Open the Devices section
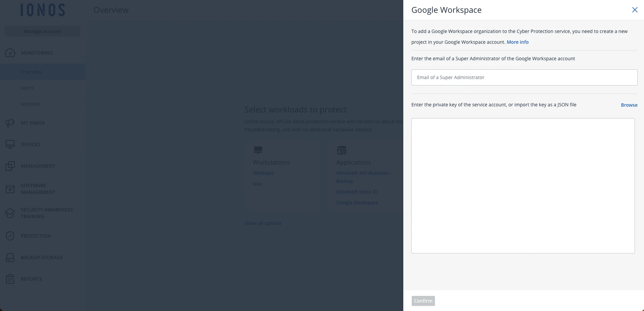644x311 pixels. pyautogui.click(x=30, y=144)
